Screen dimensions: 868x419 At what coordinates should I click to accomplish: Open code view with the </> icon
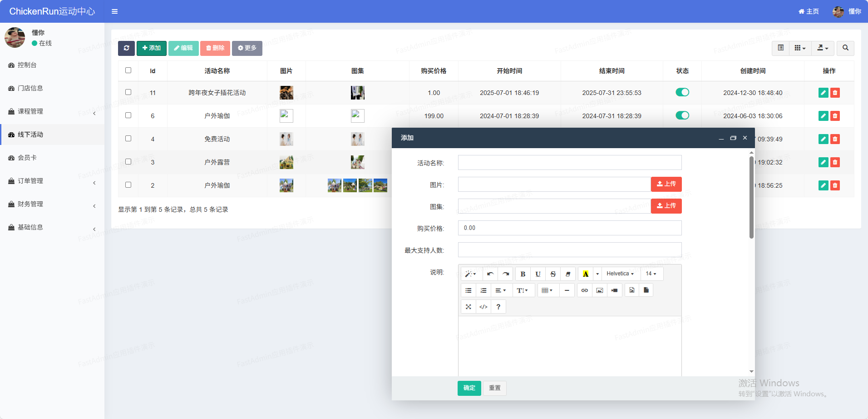point(483,307)
